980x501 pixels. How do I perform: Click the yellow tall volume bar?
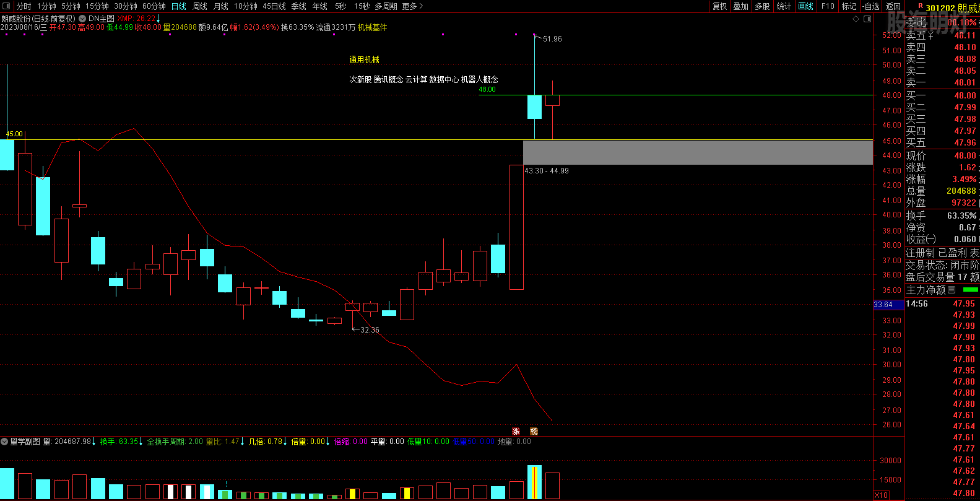tap(534, 482)
